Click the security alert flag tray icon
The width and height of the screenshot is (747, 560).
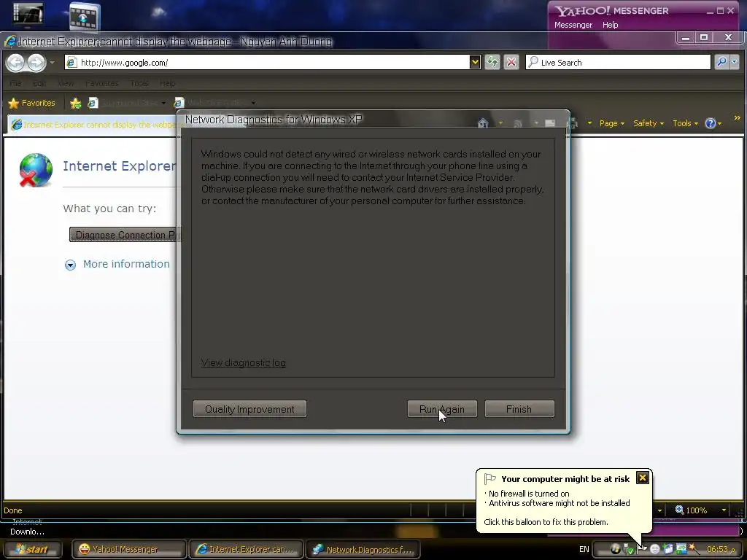641,550
